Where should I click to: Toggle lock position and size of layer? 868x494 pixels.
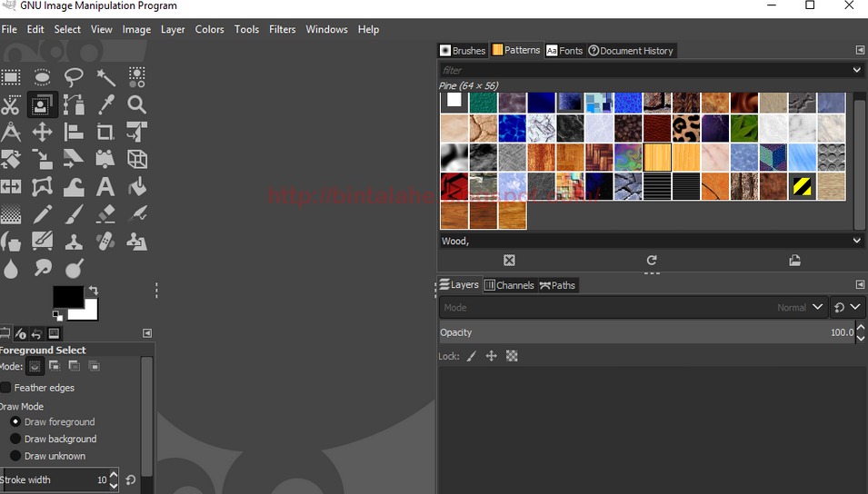point(491,356)
